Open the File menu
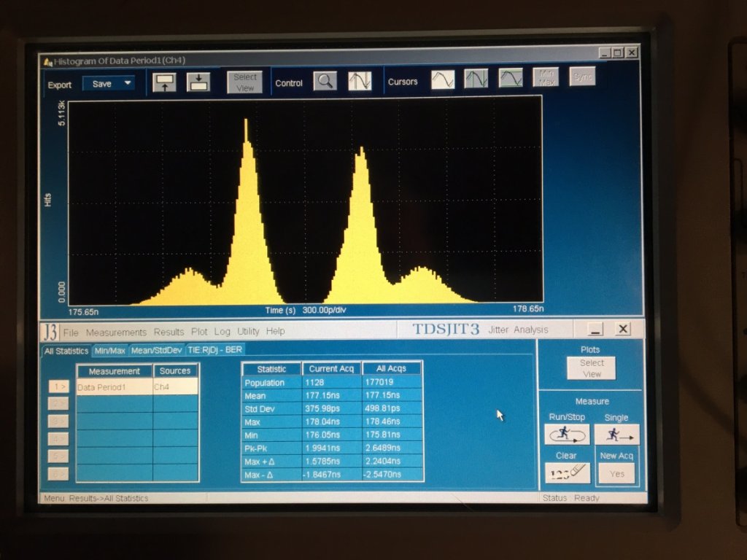747x560 pixels. 71,332
